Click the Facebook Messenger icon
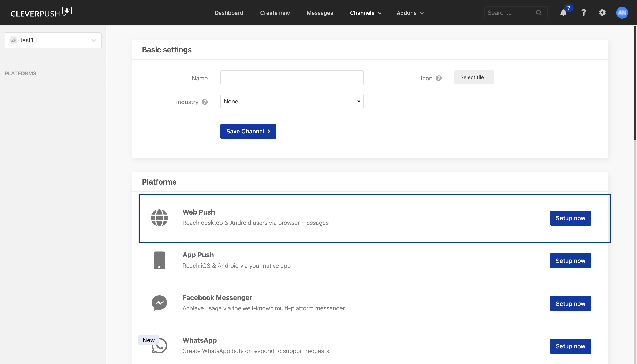 pyautogui.click(x=159, y=303)
